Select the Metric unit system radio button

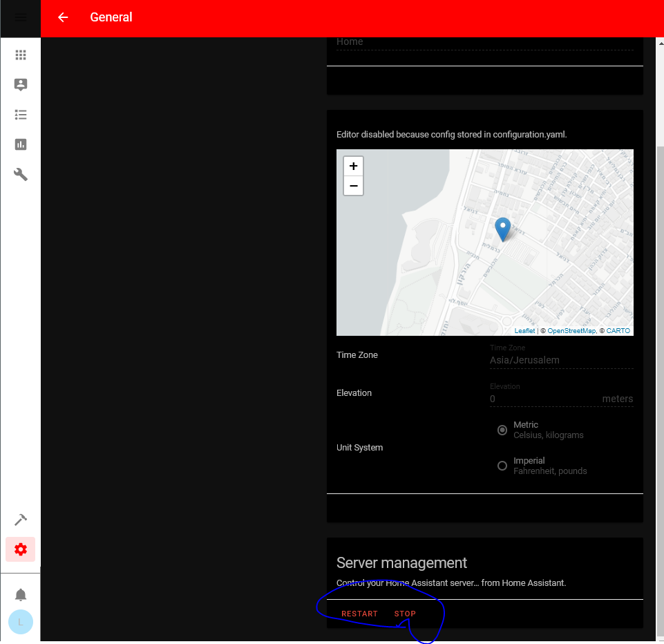(502, 430)
